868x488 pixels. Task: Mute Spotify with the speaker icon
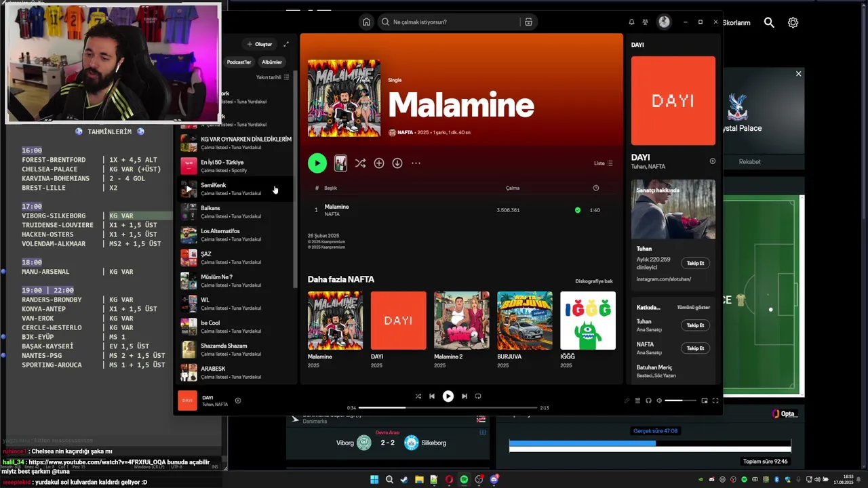658,401
